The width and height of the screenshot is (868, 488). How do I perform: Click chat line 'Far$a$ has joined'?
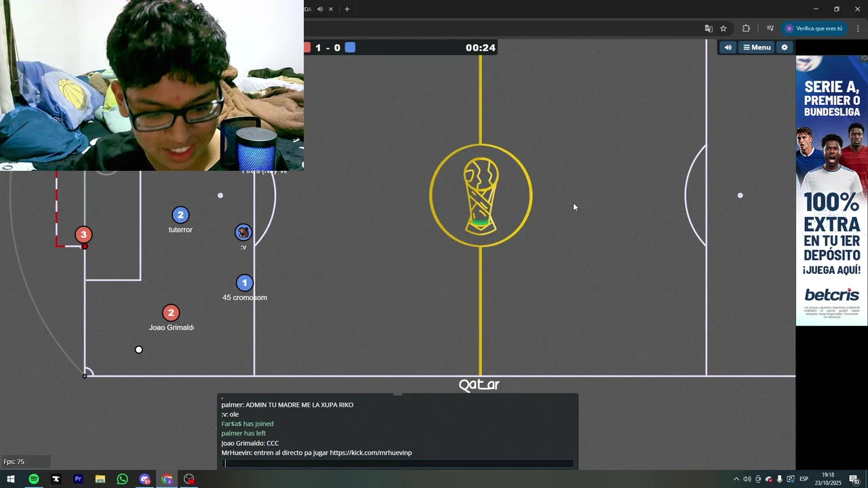tap(248, 424)
